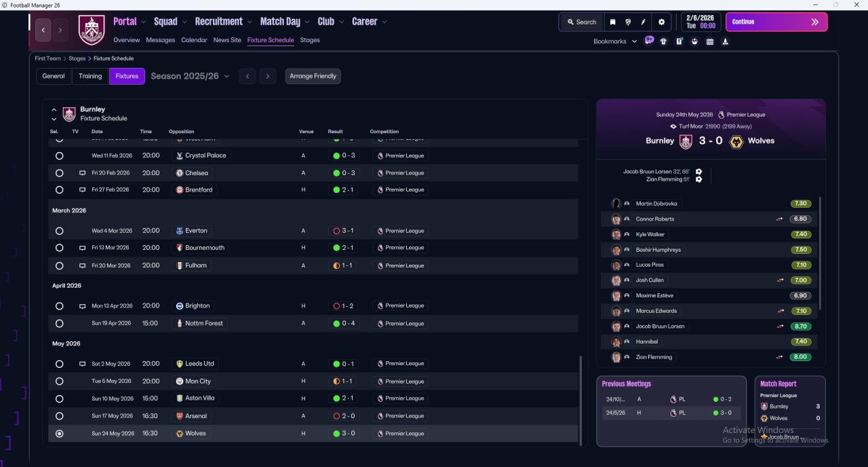Open the Stages tab
Screen dimensions: 868x467
click(310, 40)
